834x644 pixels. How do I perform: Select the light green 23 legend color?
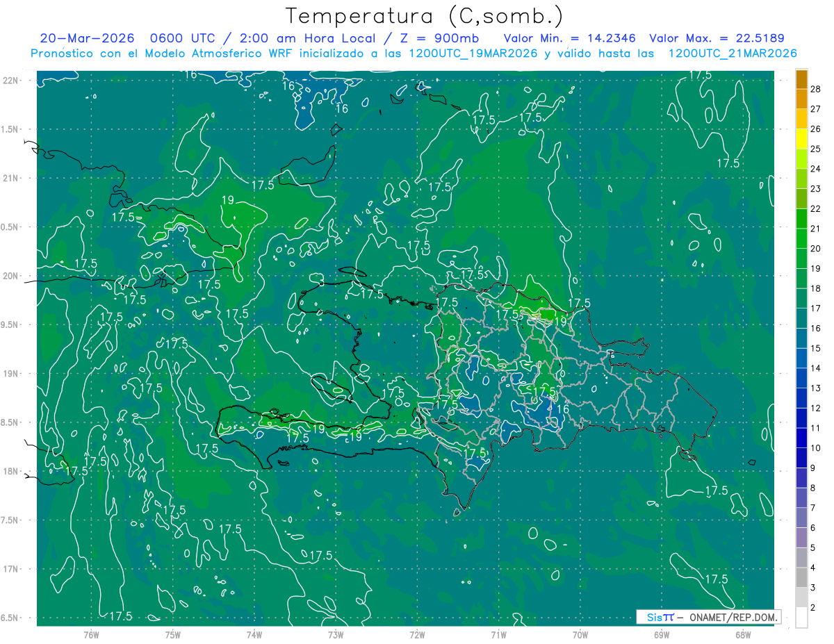801,179
